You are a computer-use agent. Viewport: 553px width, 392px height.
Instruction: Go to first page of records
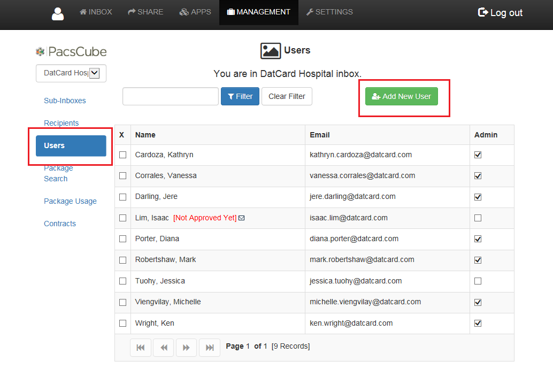pos(140,348)
